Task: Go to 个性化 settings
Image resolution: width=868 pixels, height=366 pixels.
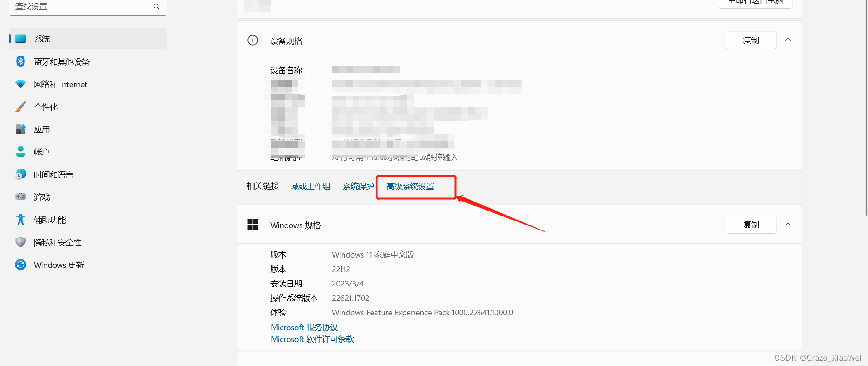Action: pyautogui.click(x=88, y=107)
